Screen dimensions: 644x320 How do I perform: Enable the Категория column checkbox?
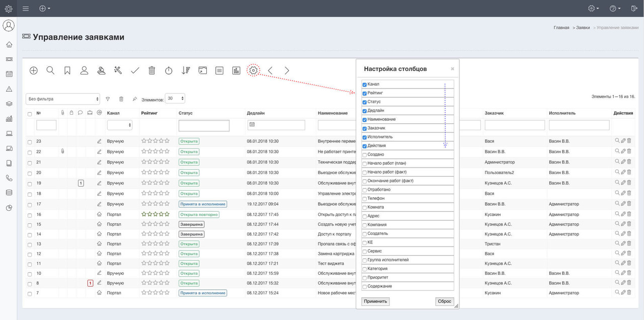(365, 269)
